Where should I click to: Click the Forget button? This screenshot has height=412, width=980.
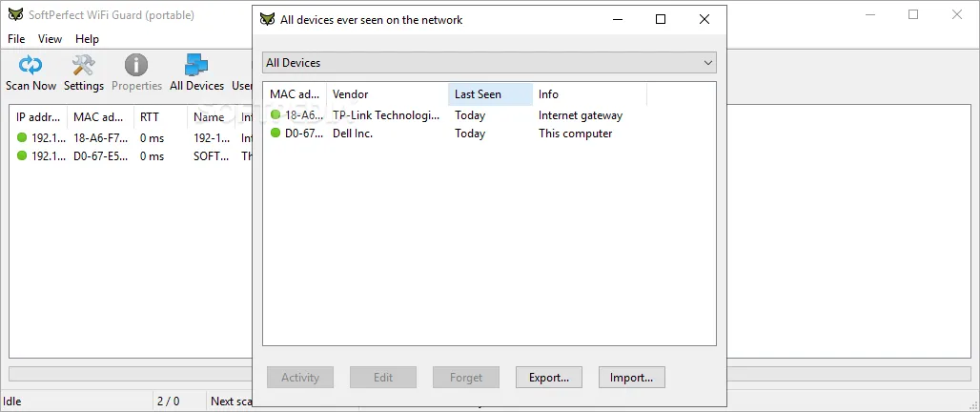(466, 378)
